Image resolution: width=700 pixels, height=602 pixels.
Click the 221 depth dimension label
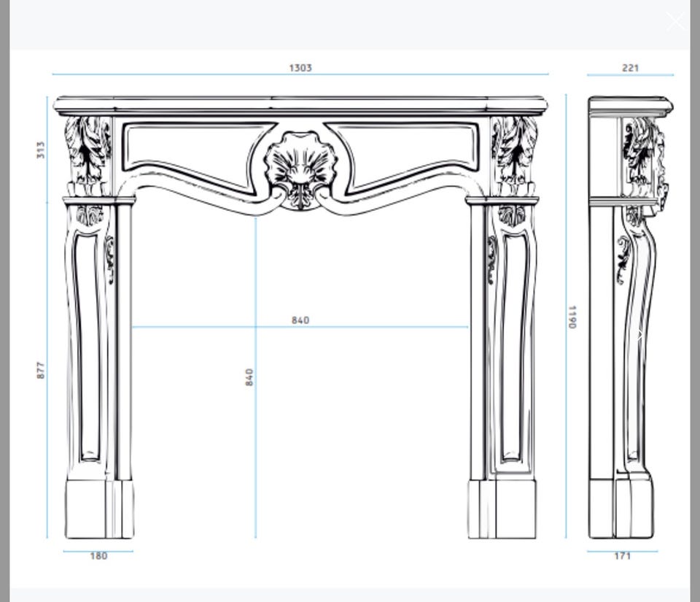pos(630,68)
